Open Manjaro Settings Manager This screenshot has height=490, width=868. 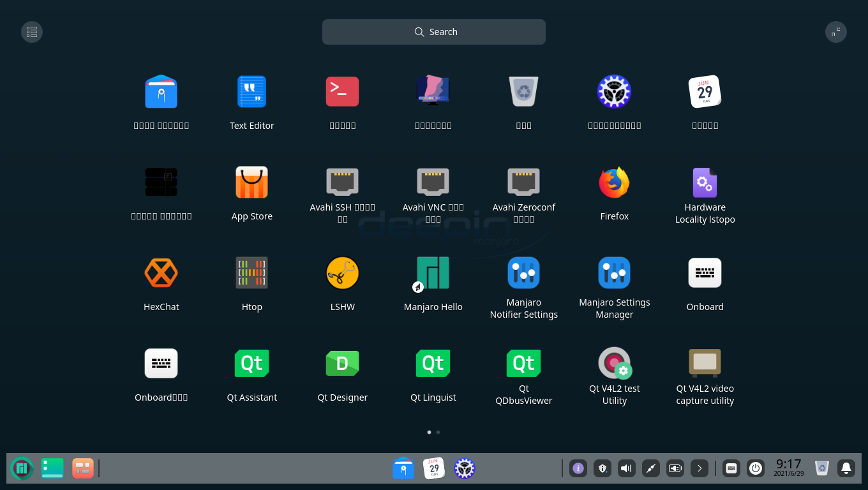614,273
